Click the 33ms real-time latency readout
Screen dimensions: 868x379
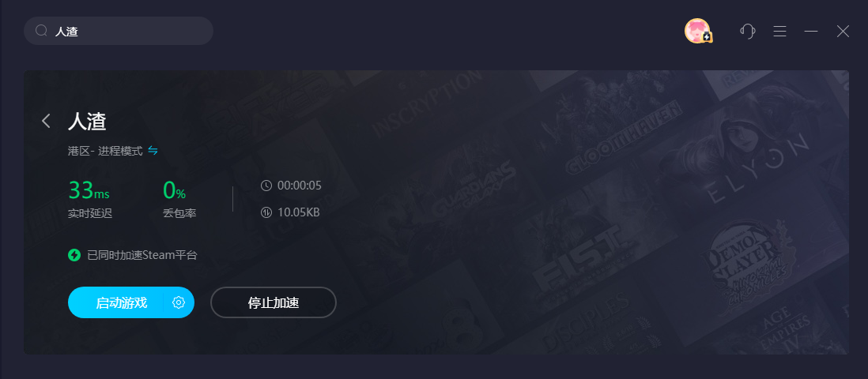click(89, 191)
